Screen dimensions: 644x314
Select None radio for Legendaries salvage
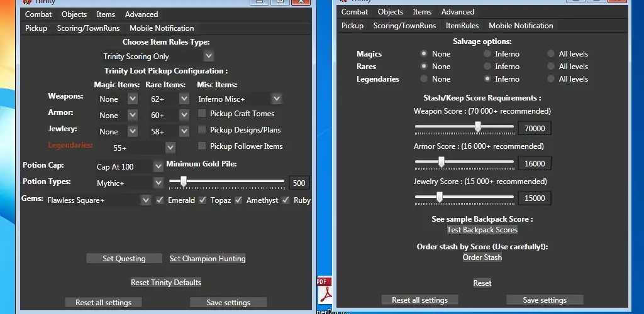(423, 78)
